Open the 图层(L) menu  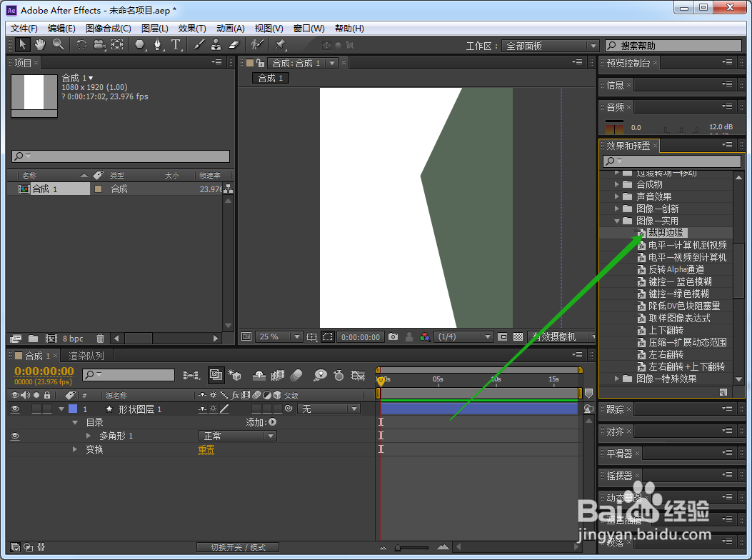(x=154, y=29)
